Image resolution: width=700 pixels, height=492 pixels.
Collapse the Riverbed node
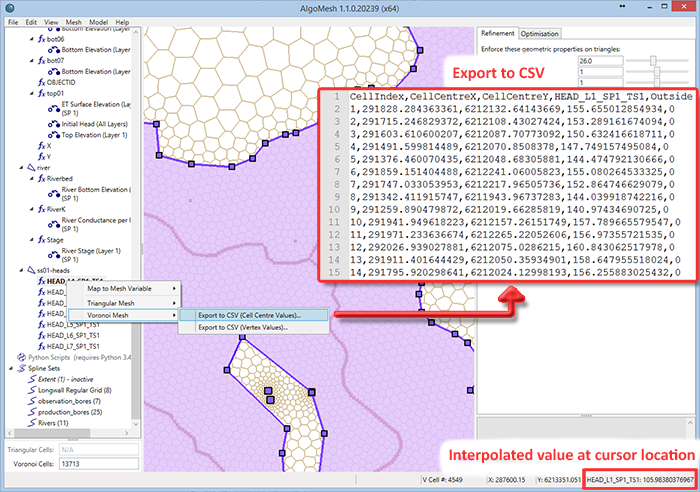point(32,178)
